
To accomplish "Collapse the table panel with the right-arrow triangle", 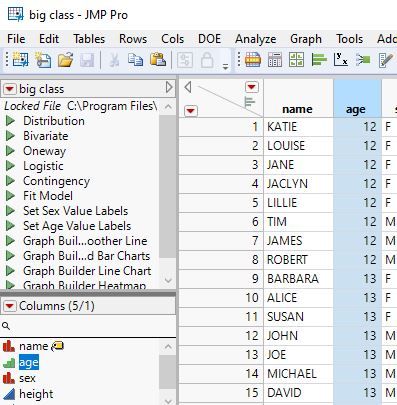I will click(x=169, y=88).
